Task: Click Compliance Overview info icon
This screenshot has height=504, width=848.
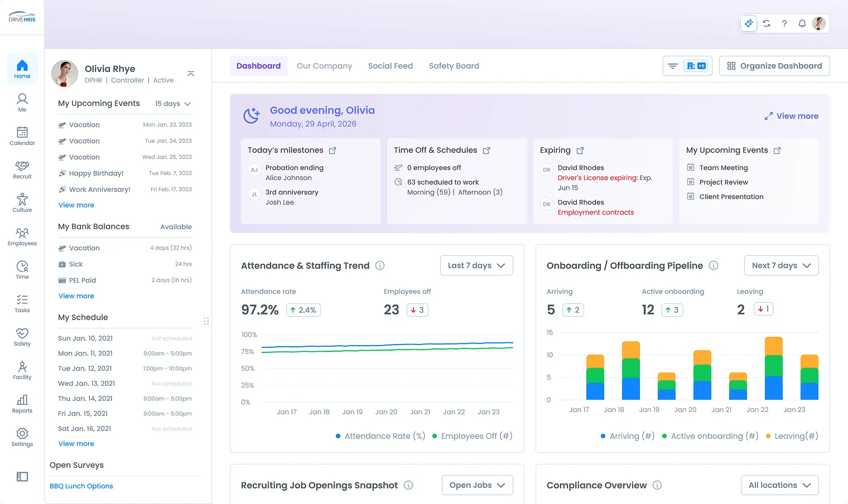Action: click(657, 485)
